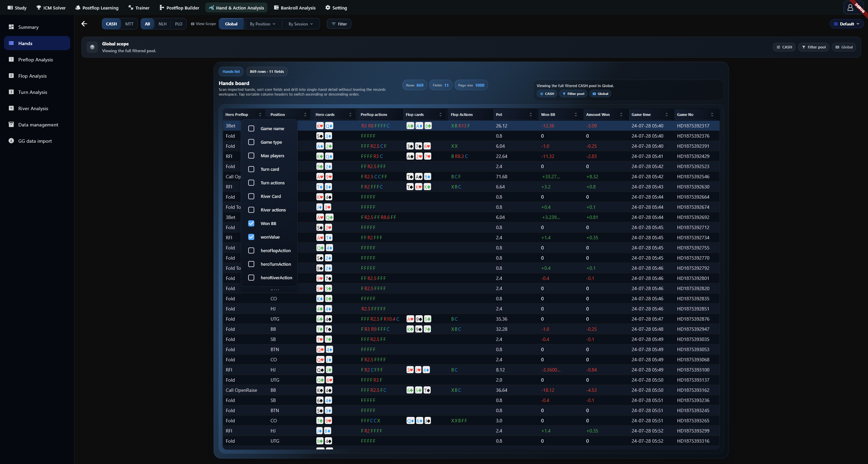Open Summary from sidebar
Image resolution: width=868 pixels, height=464 pixels.
pos(37,27)
